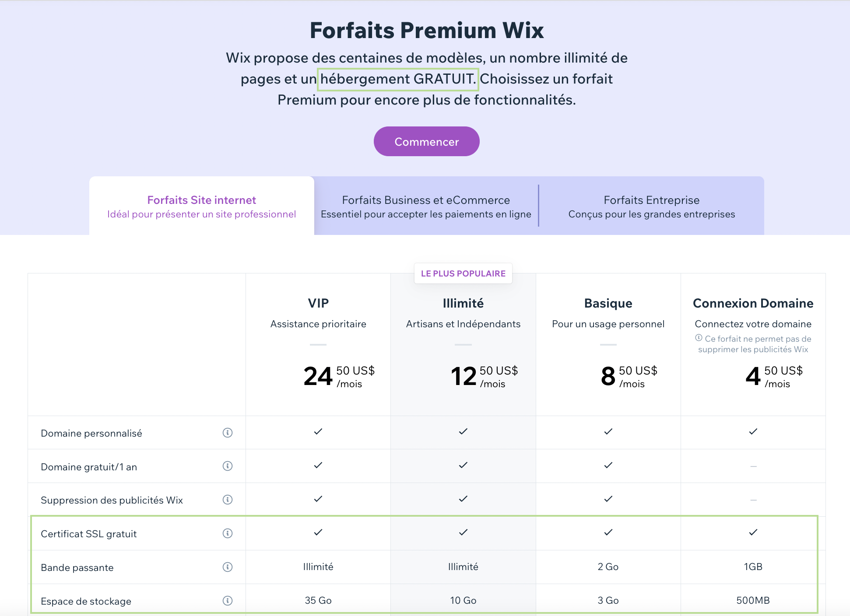Open the Forfaits Entreprise tab
This screenshot has width=850, height=616.
tap(651, 206)
